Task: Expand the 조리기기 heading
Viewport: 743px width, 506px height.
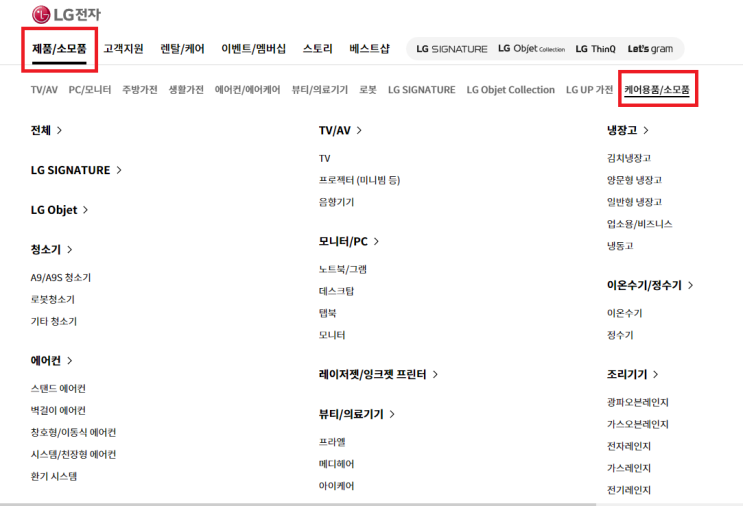Action: [x=633, y=374]
